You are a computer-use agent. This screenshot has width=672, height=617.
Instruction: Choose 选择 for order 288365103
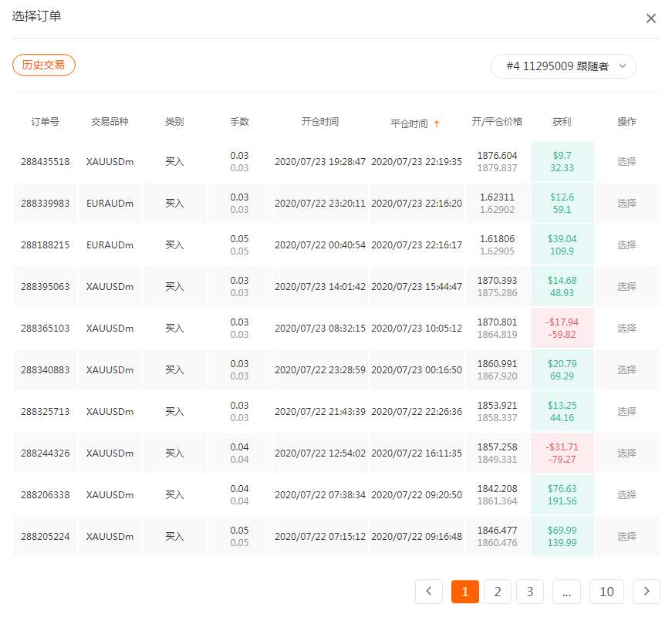626,329
